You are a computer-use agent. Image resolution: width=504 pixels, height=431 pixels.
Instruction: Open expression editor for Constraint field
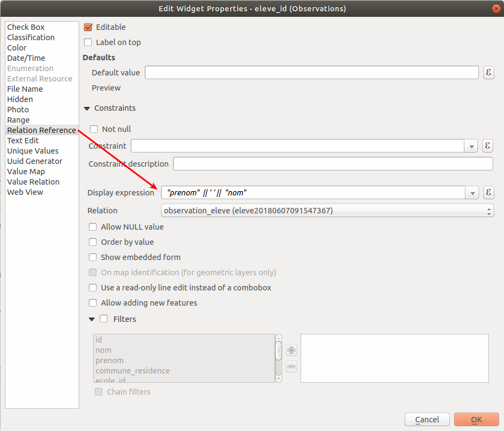coord(487,145)
